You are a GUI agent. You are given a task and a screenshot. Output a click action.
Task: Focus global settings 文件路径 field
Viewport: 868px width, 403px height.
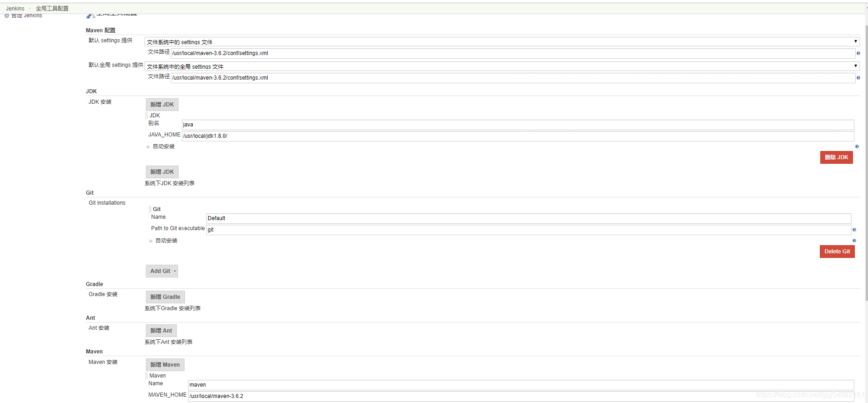513,78
